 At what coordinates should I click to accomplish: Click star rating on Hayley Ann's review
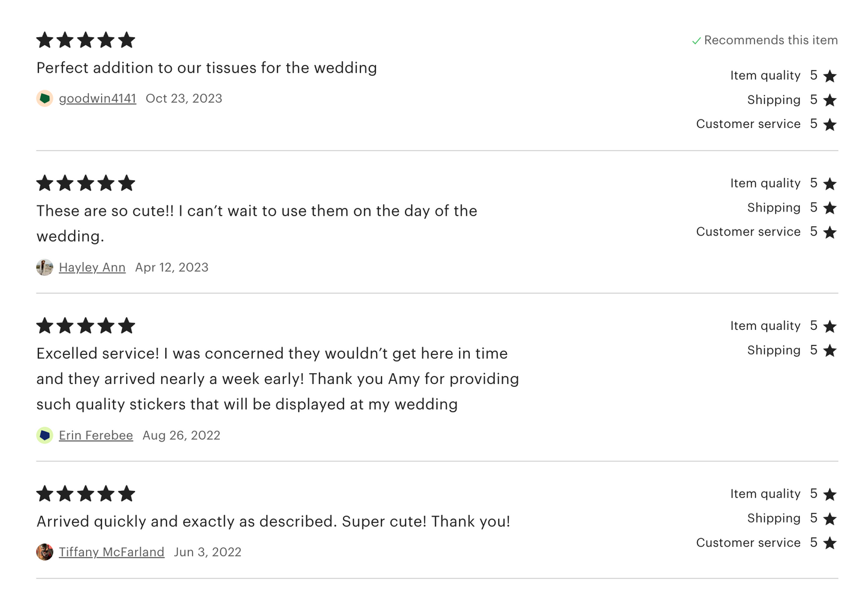pyautogui.click(x=85, y=183)
